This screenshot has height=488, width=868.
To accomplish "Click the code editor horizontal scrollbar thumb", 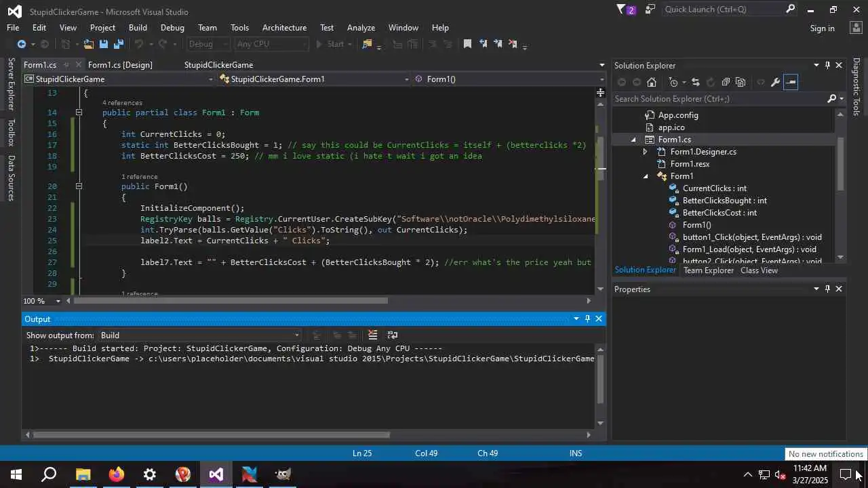I will [231, 301].
